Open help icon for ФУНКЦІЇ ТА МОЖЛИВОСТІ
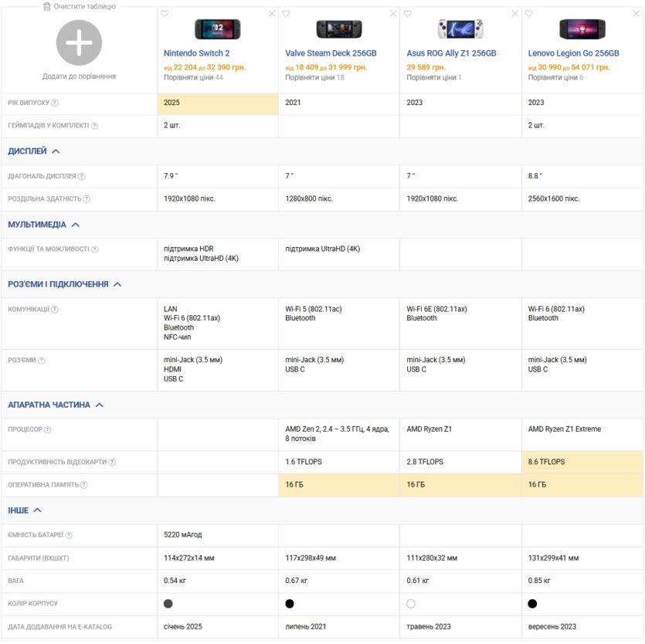Image resolution: width=645 pixels, height=644 pixels. pos(94,249)
